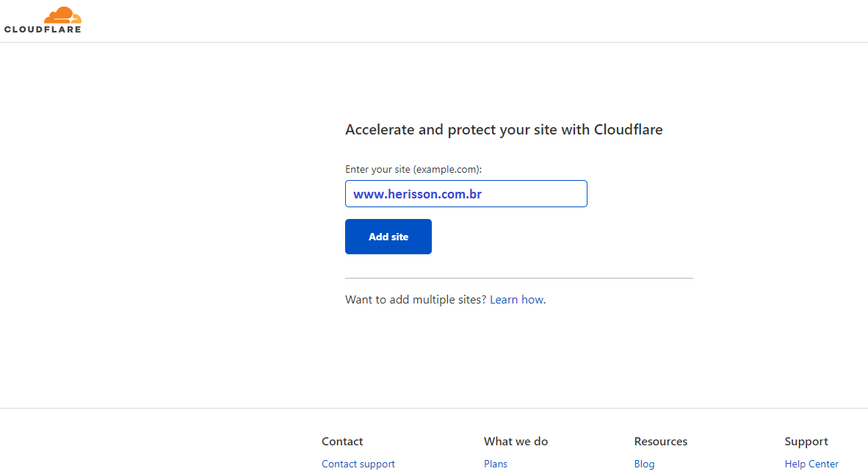The image size is (868, 474).
Task: Click the footer separator line above Contact
Action: [434, 408]
